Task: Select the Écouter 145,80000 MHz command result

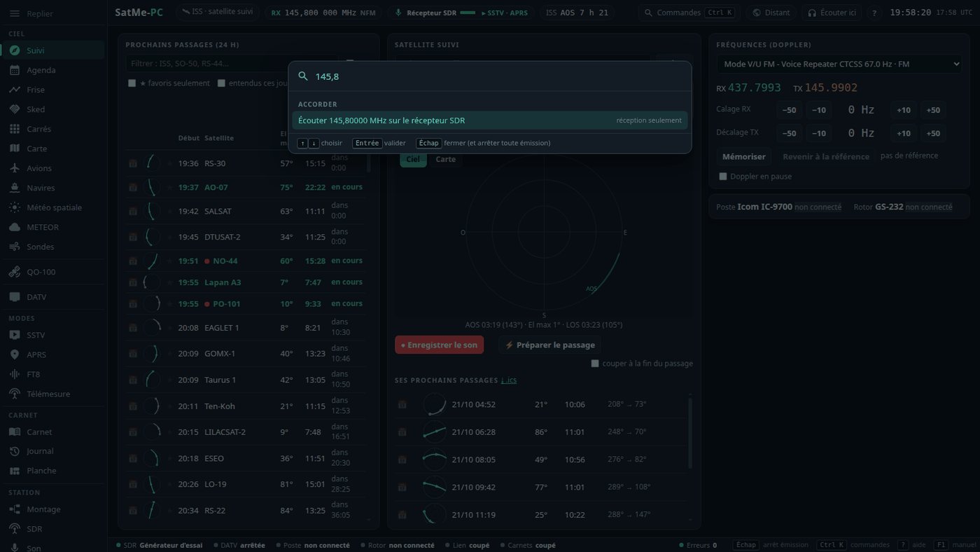Action: pos(490,120)
